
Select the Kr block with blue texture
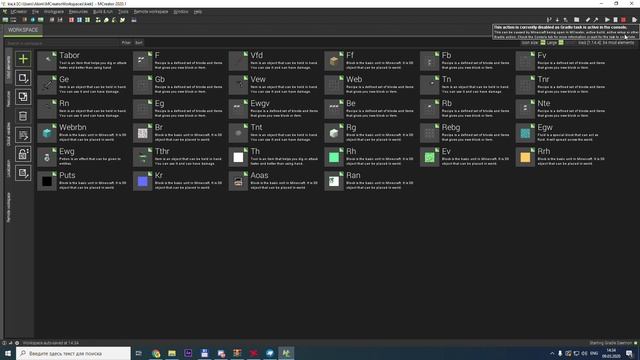click(x=178, y=181)
